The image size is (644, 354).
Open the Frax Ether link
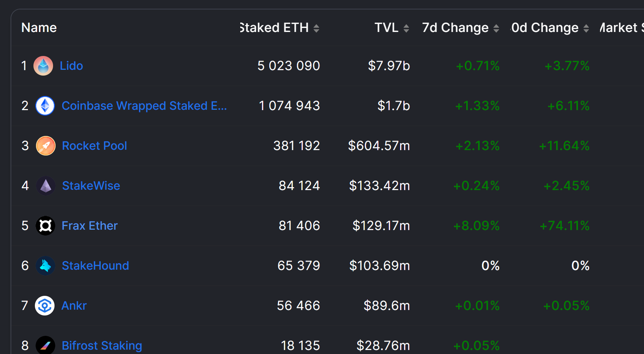(90, 226)
